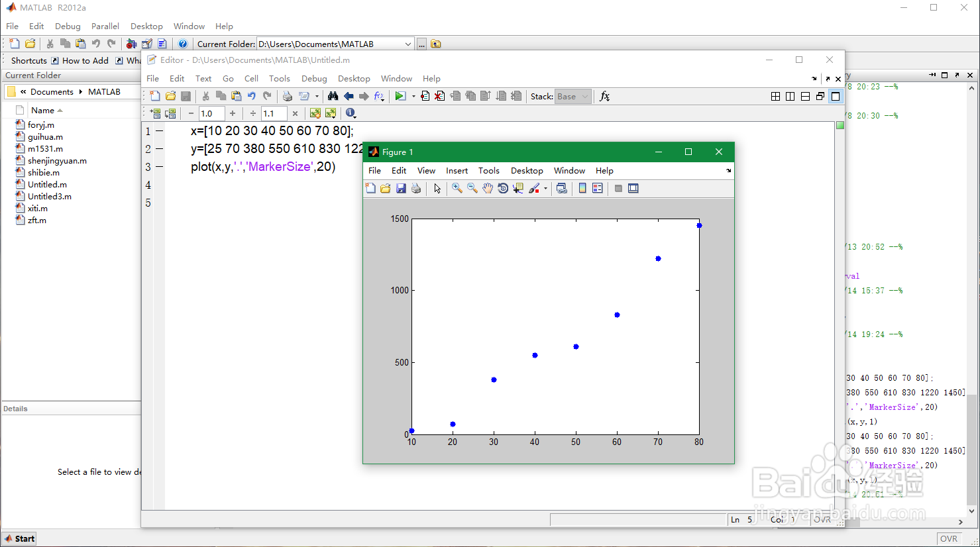Open Cell menu in Editor

[251, 78]
